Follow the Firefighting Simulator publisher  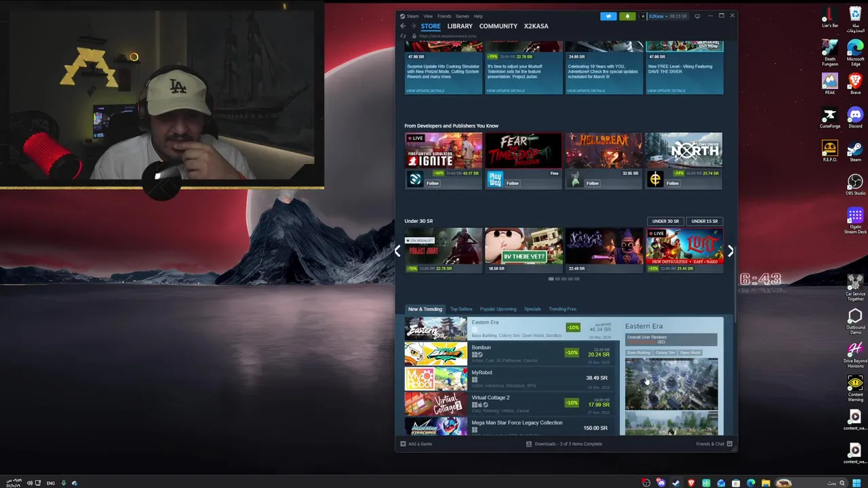coord(433,183)
